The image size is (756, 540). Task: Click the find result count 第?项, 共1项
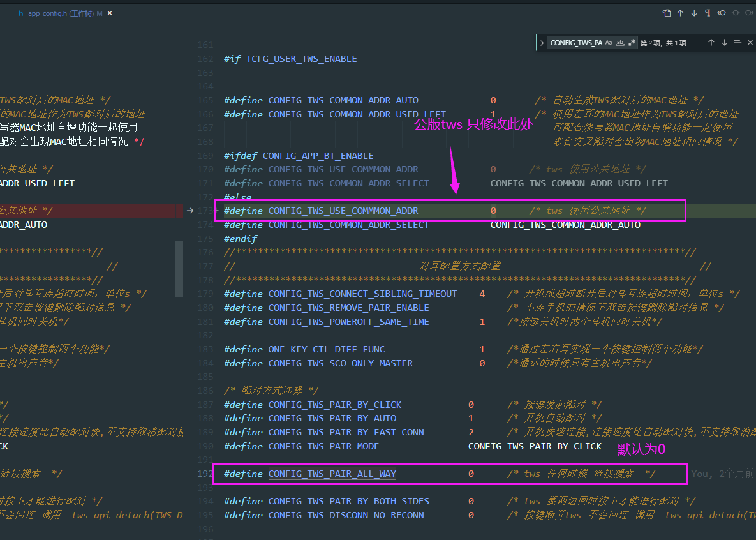(663, 43)
